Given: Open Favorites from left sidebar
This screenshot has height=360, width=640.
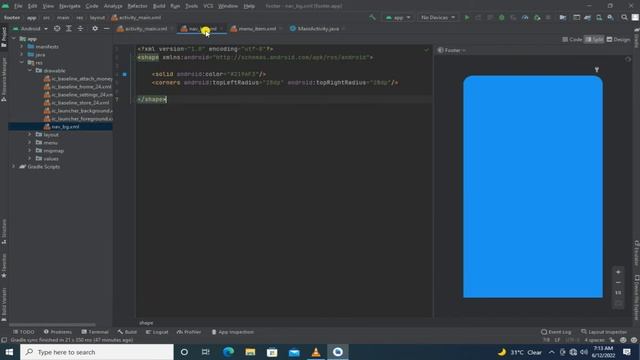Looking at the screenshot, I should click(x=4, y=266).
